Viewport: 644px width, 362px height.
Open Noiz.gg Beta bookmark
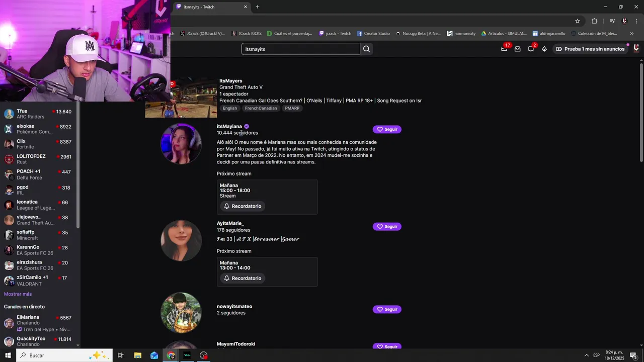tap(418, 34)
